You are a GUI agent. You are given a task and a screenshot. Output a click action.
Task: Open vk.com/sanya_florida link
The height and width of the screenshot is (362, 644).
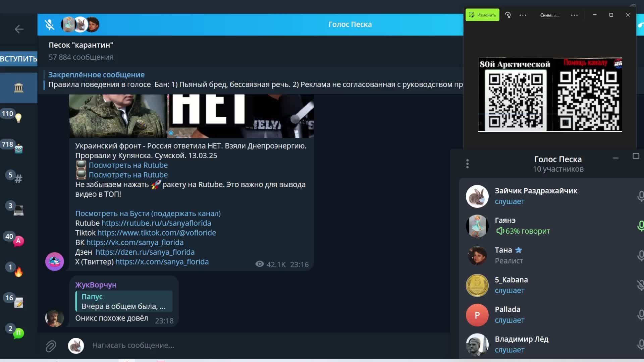pos(135,243)
